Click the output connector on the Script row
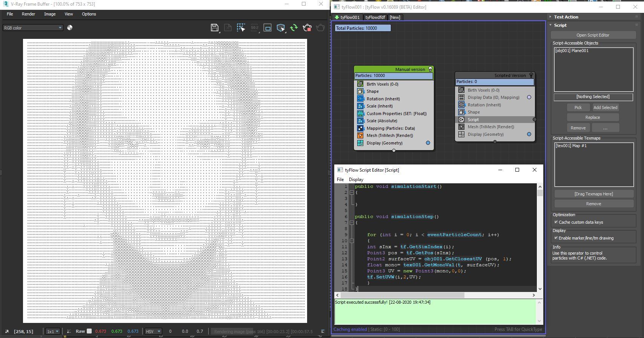 535,120
